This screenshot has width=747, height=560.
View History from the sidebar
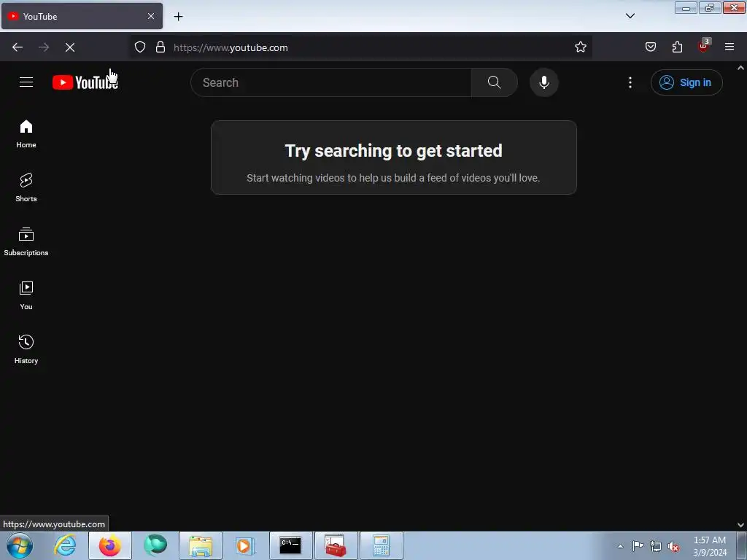pyautogui.click(x=26, y=349)
